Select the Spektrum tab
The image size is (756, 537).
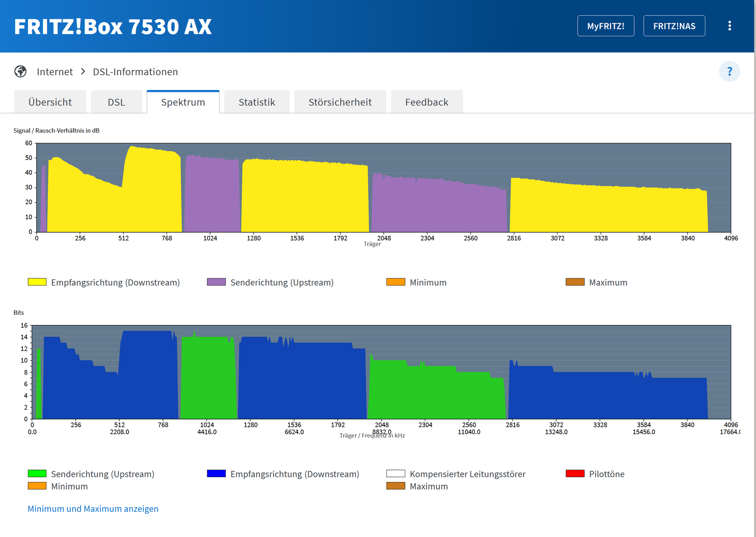(183, 102)
